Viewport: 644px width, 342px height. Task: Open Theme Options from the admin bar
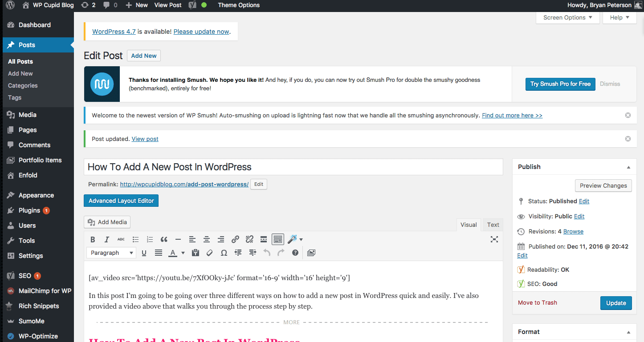point(239,5)
